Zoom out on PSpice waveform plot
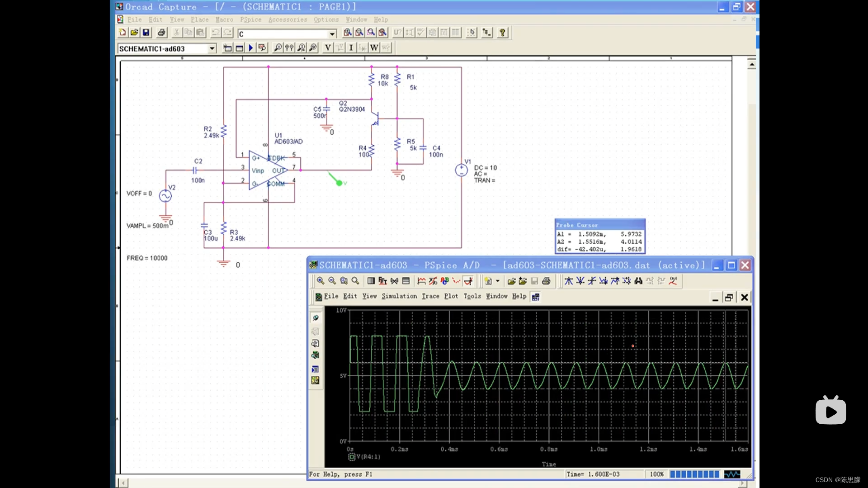Screen dimensions: 868x488 (332, 281)
